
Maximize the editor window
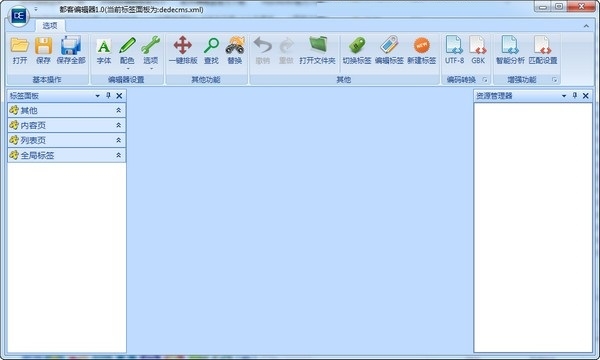559,7
